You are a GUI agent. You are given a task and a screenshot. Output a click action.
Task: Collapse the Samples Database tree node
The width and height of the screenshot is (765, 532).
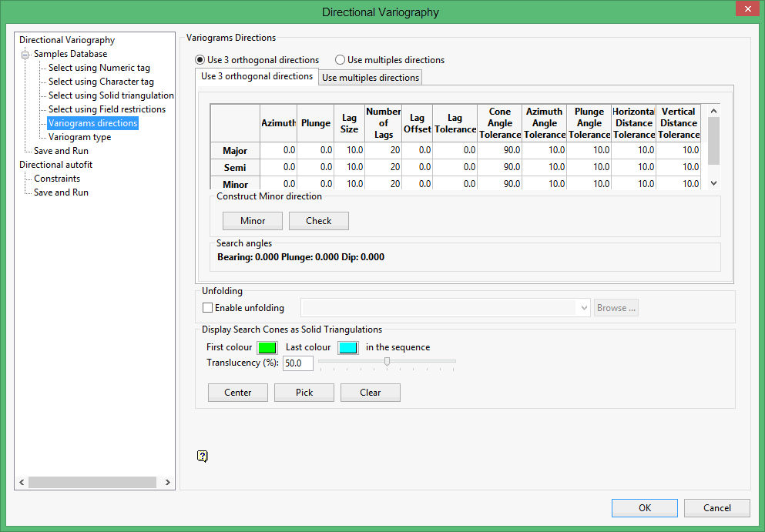[25, 54]
